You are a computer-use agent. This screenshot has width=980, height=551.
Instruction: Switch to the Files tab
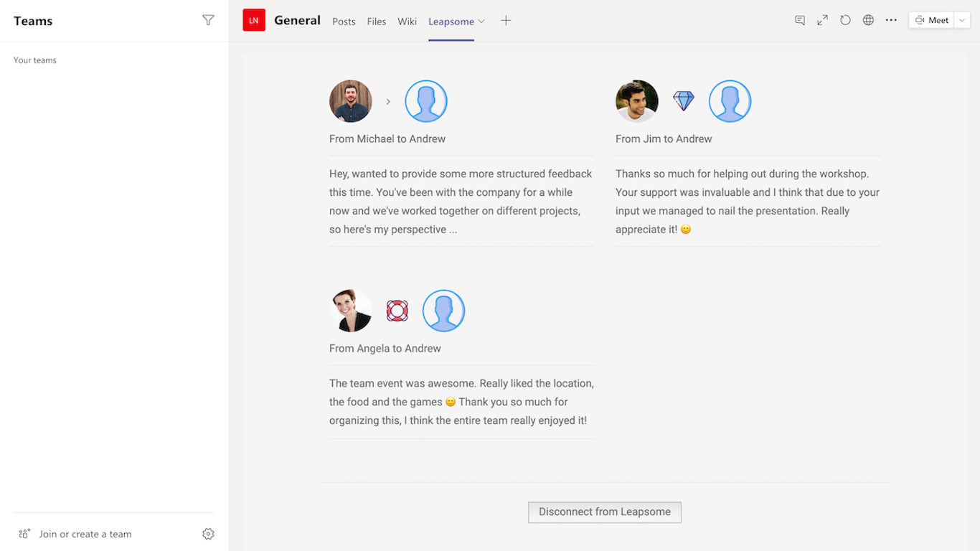click(377, 22)
